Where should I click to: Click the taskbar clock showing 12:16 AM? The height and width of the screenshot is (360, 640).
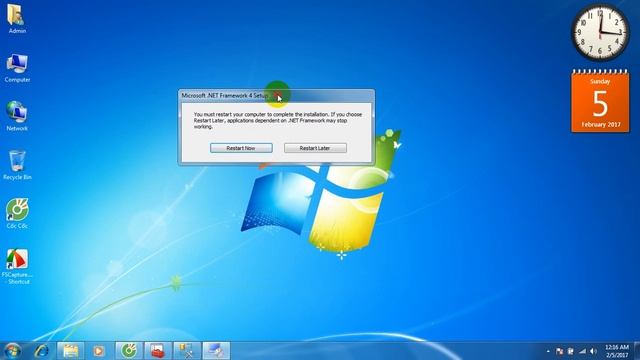click(x=617, y=351)
